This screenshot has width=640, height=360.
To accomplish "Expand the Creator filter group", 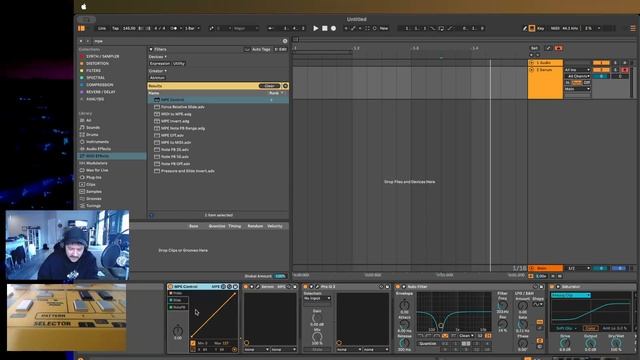I will (158, 71).
